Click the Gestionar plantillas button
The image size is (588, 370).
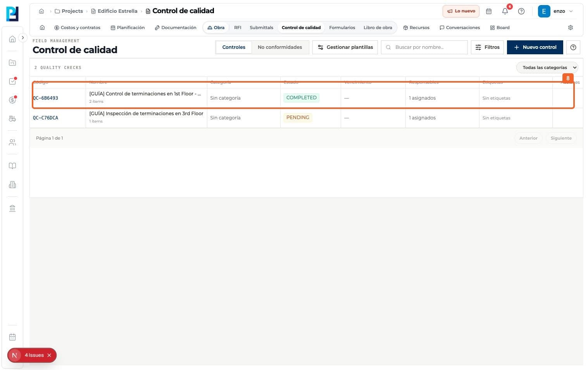pos(345,47)
